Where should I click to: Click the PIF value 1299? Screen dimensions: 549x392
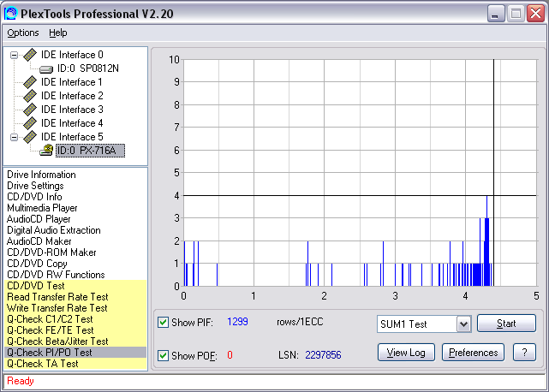(237, 322)
